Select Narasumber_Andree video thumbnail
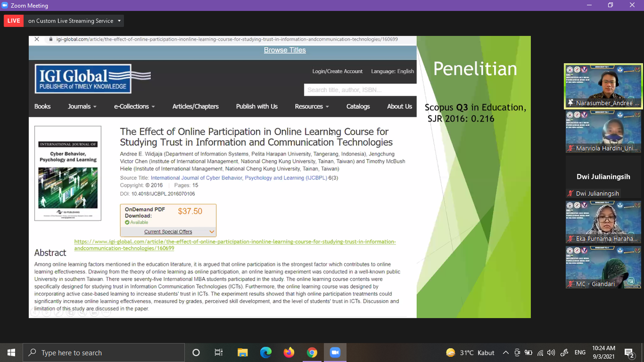 (603, 86)
